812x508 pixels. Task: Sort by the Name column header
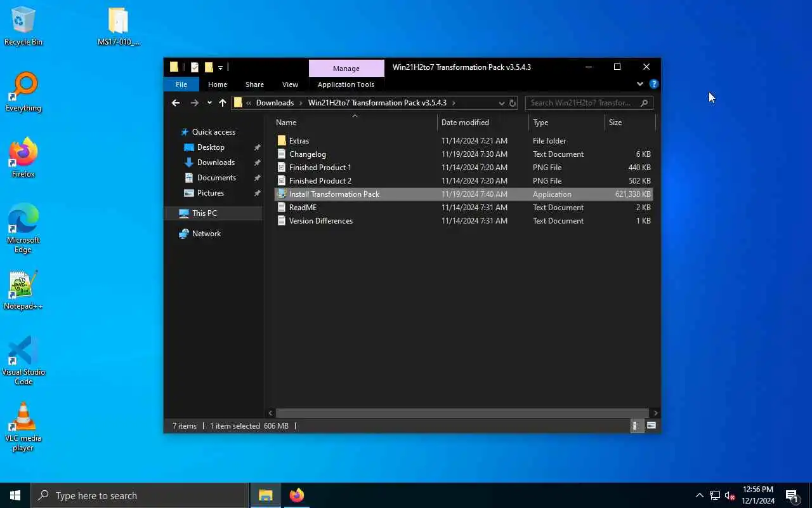(356, 123)
